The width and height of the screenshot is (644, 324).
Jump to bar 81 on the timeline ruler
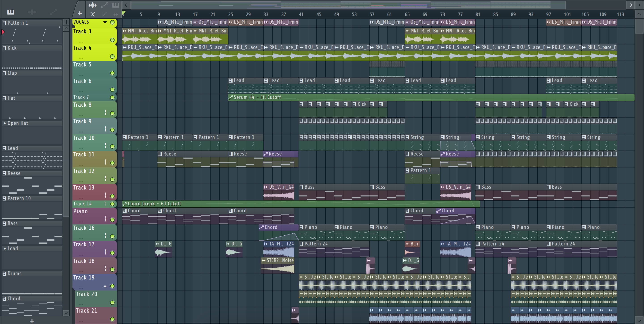(477, 15)
